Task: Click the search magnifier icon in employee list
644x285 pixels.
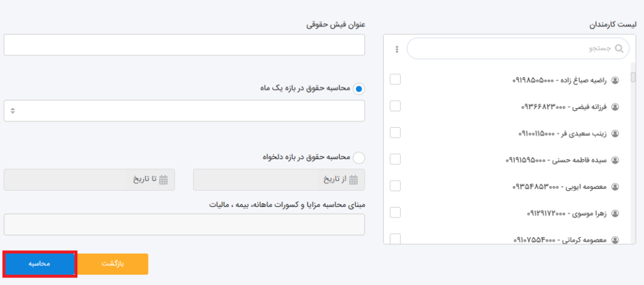Action: (619, 48)
